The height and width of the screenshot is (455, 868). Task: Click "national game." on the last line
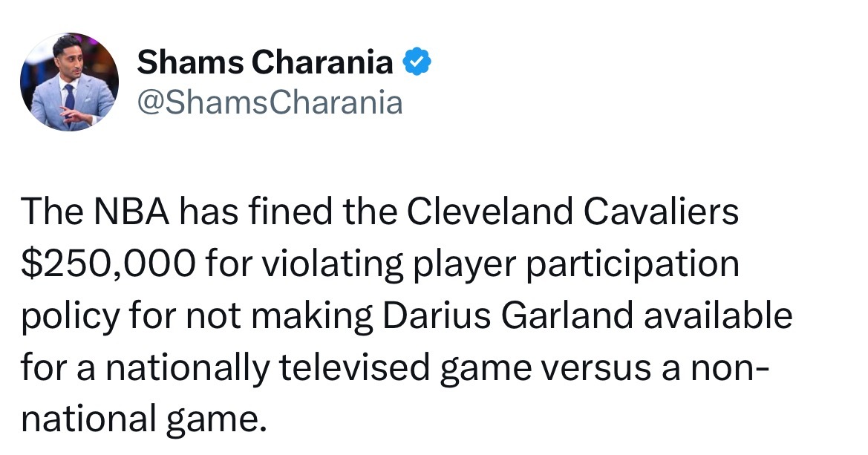coord(143,419)
